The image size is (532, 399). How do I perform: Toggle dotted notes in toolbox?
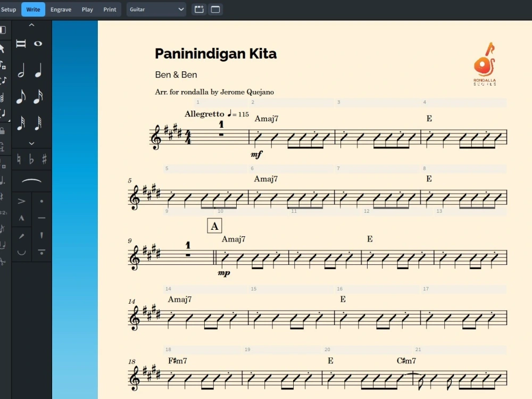pos(2,180)
